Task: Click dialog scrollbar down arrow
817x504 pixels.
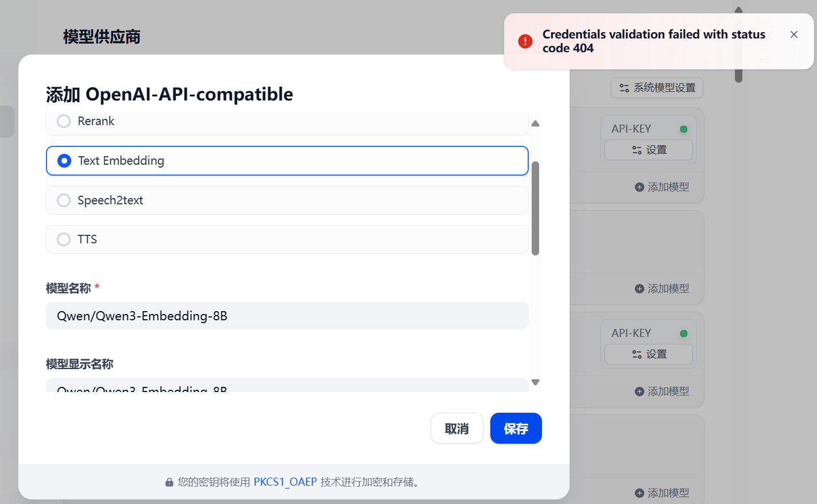Action: point(536,382)
